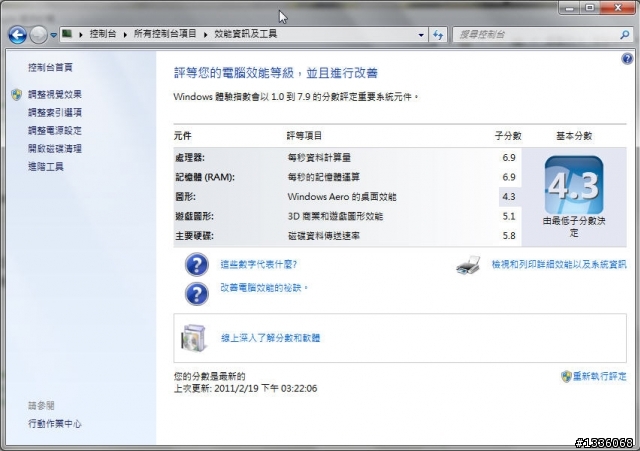The height and width of the screenshot is (451, 640).
Task: Click the software box icon
Action: click(x=193, y=338)
